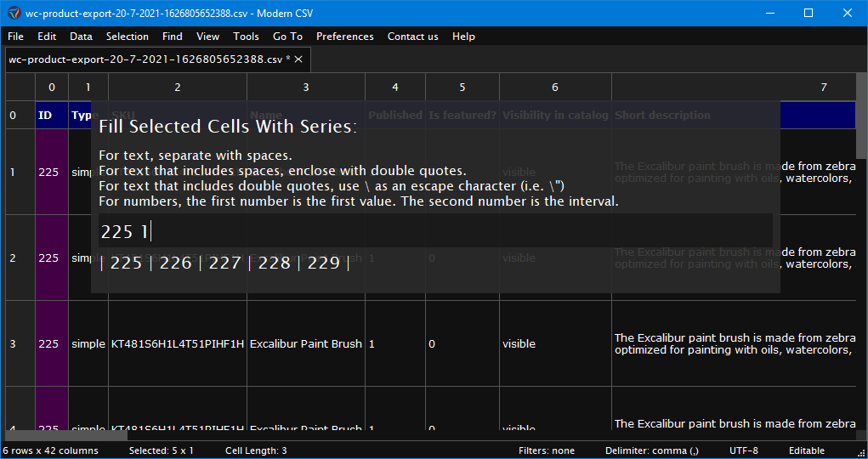Select column header 2

(177, 87)
